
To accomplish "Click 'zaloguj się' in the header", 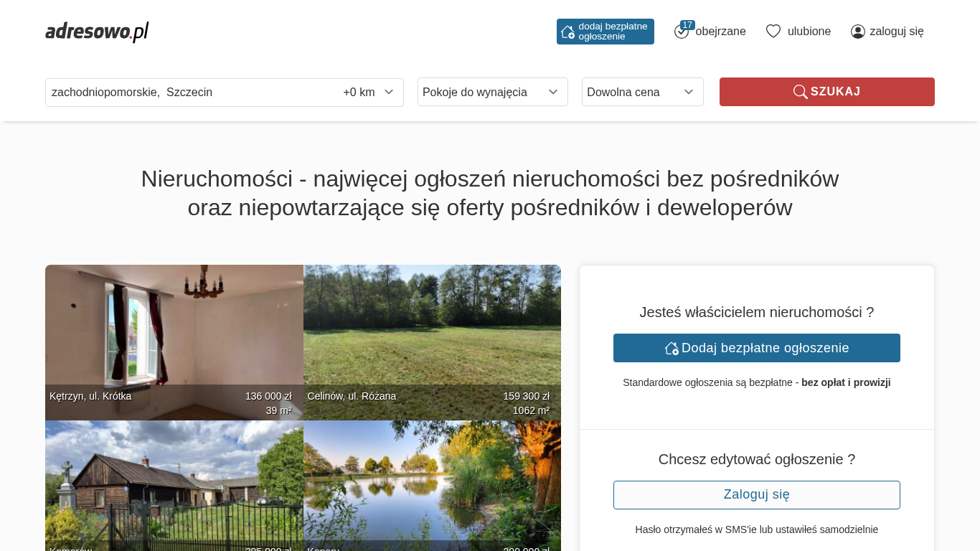I will [896, 32].
